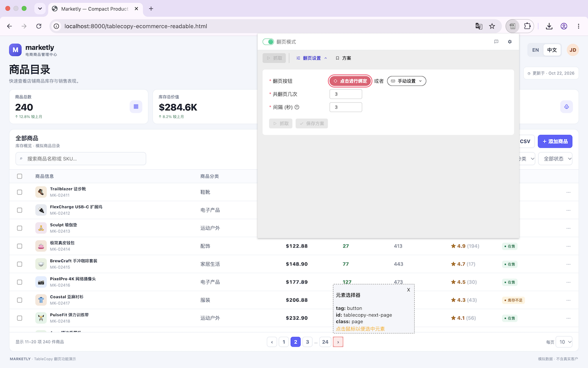Open the 全部状态 filter dropdown
588x368 pixels.
(555, 159)
